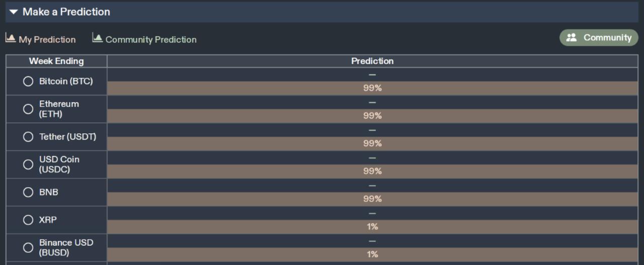This screenshot has height=265, width=644.
Task: Open the Community Prediction tab
Action: tap(144, 39)
